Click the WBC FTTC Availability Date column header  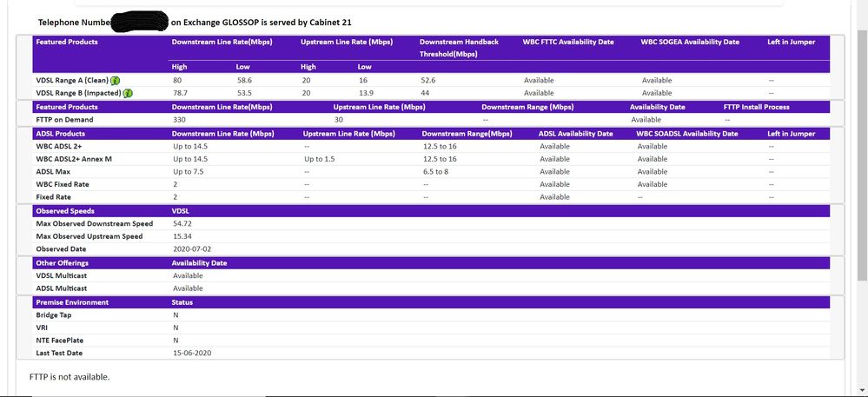click(568, 42)
